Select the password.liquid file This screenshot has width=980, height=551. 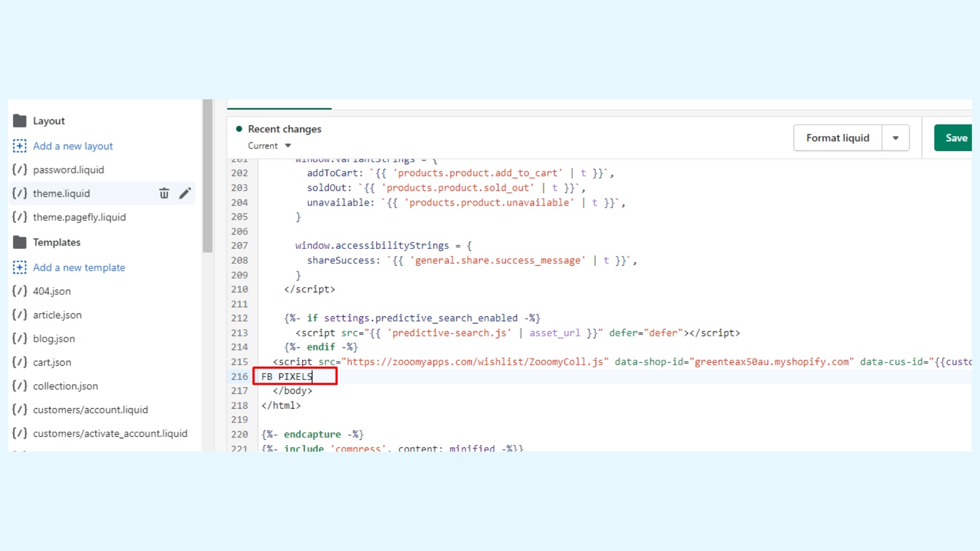point(67,169)
